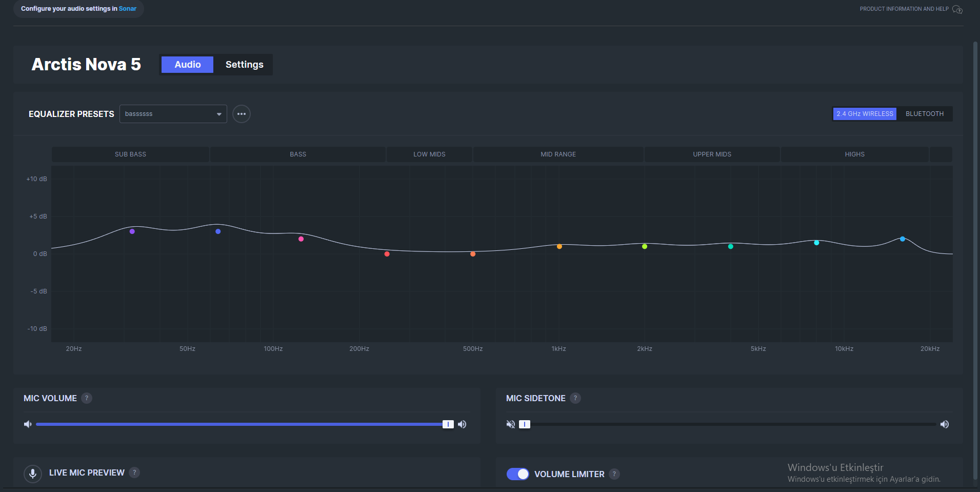The width and height of the screenshot is (980, 492).
Task: Toggle the Volume Limiter switch
Action: pyautogui.click(x=518, y=474)
